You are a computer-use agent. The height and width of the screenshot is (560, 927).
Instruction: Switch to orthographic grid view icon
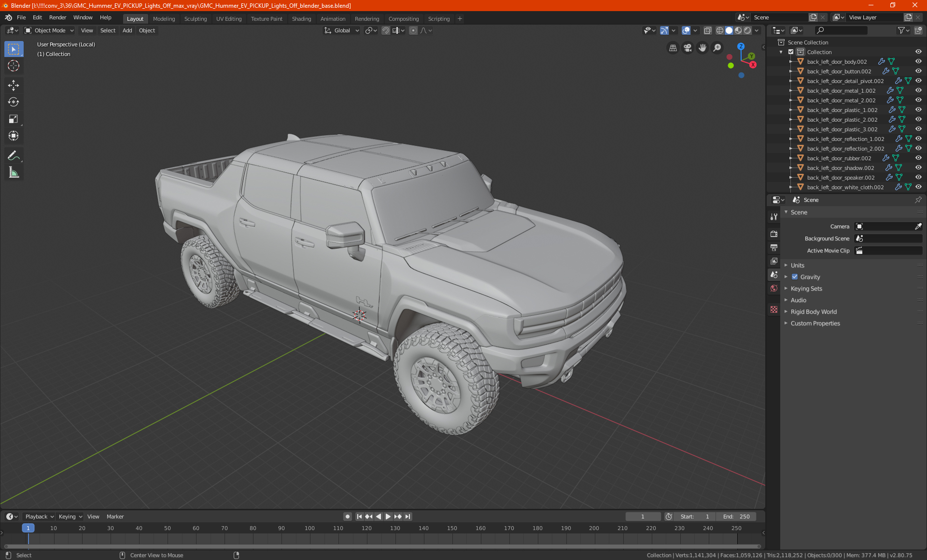pyautogui.click(x=673, y=48)
